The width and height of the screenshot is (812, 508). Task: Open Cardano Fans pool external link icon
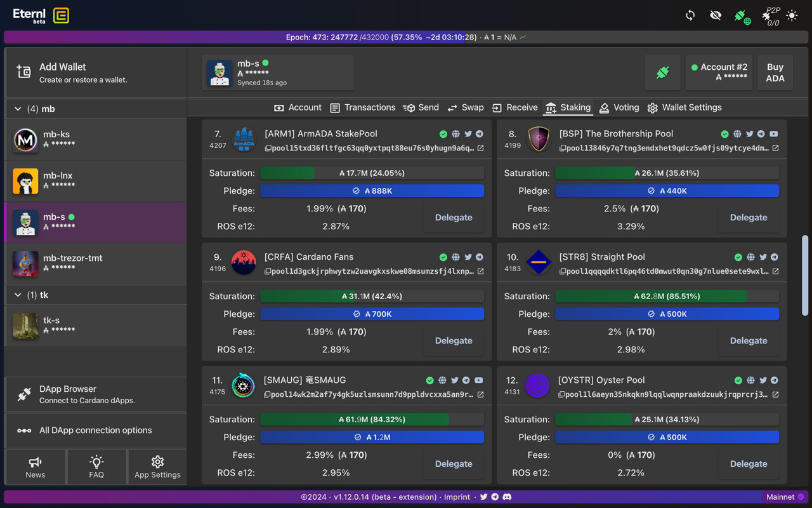480,271
